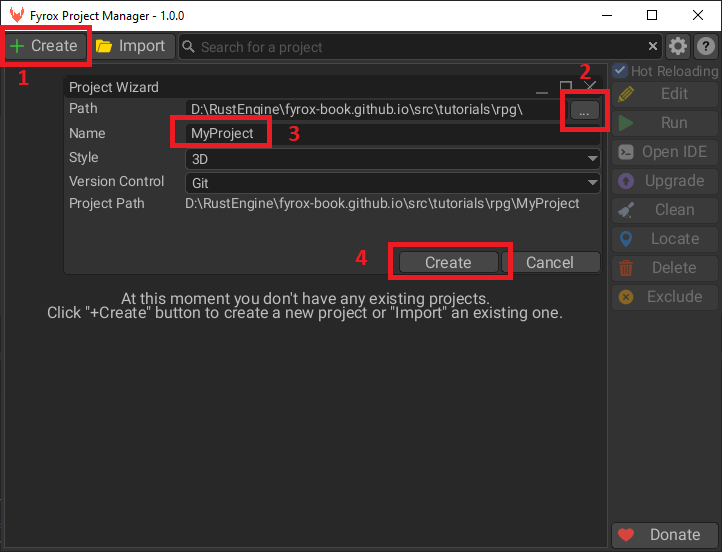Click the Exclude button

[665, 297]
